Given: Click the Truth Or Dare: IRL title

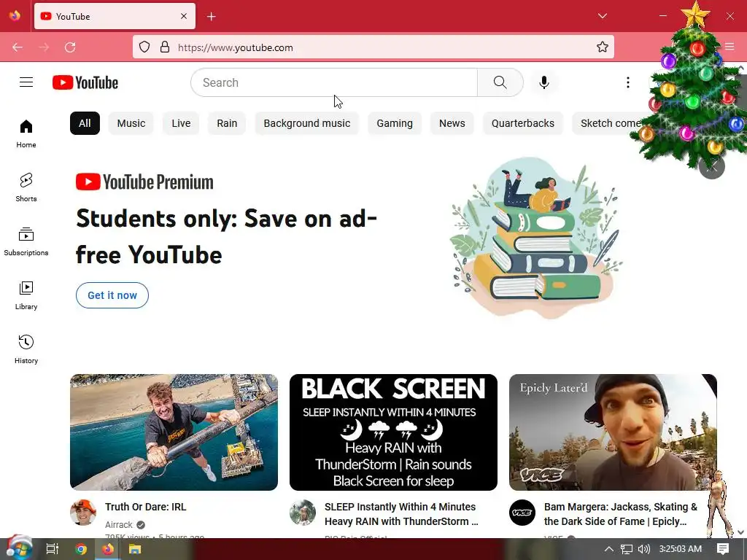Looking at the screenshot, I should click(146, 507).
